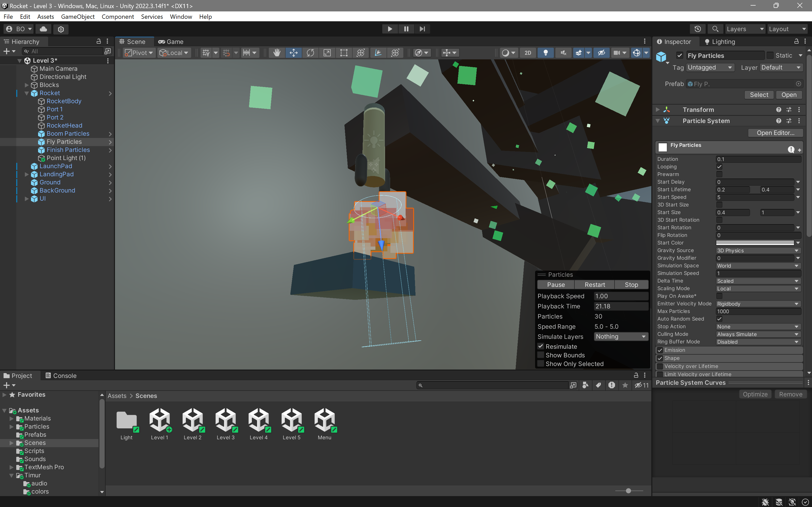Toggle scene lighting bulb icon
The height and width of the screenshot is (507, 812).
tap(545, 53)
